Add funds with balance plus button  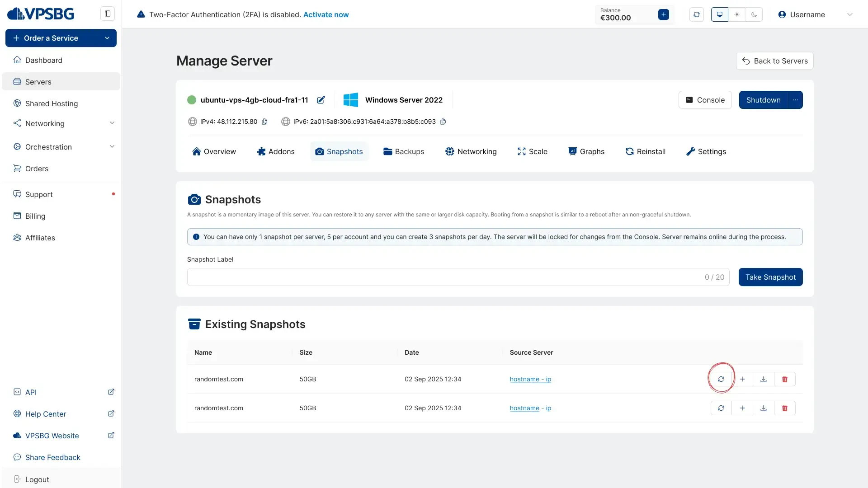tap(663, 14)
